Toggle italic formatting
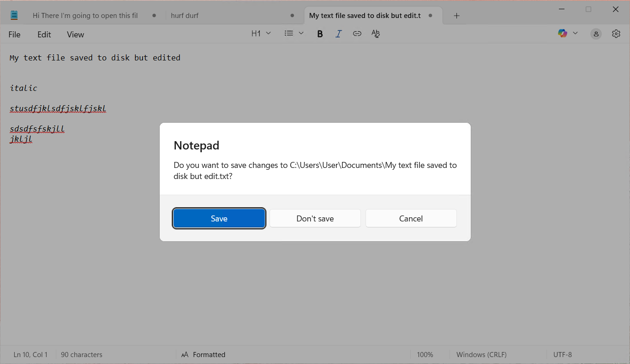This screenshot has width=630, height=364. [x=338, y=34]
